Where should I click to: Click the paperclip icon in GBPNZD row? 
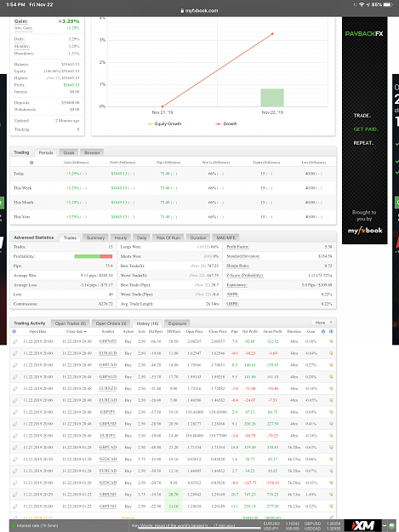15,341
